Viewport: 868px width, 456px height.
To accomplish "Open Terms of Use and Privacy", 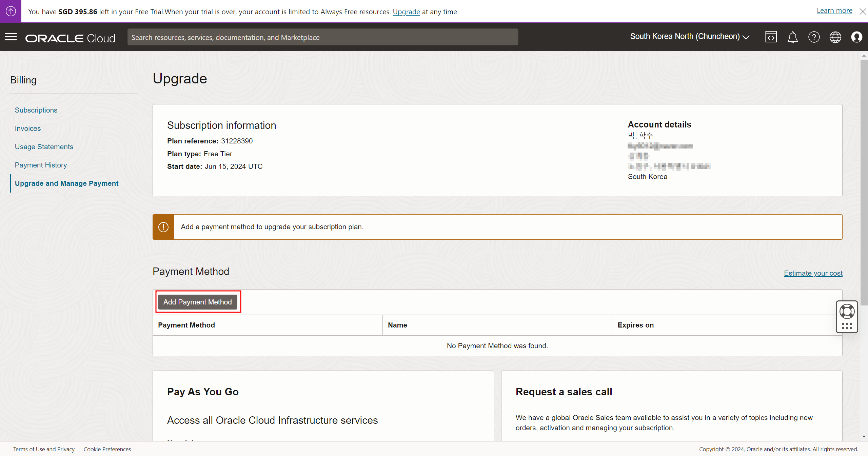I will click(44, 449).
